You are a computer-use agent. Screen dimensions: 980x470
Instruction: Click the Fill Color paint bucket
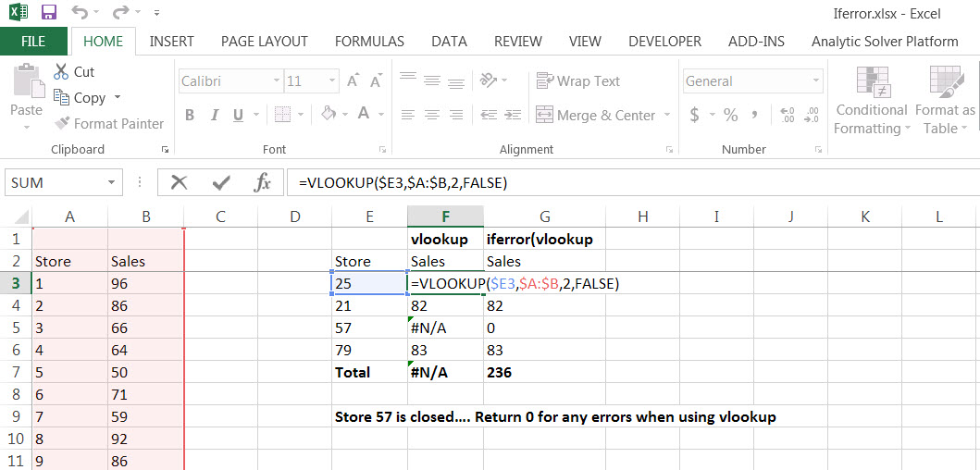tap(329, 114)
